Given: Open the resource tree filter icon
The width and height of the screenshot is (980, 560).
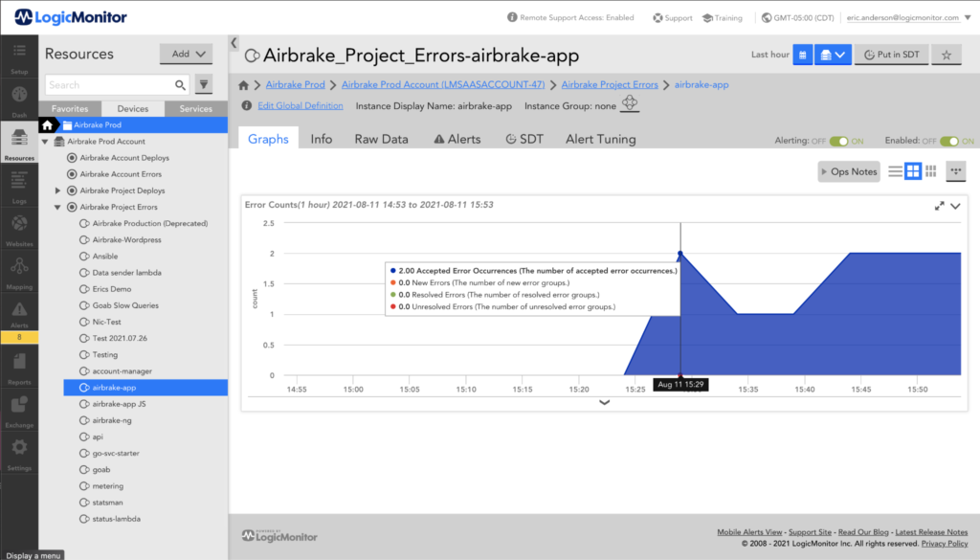Looking at the screenshot, I should [204, 84].
